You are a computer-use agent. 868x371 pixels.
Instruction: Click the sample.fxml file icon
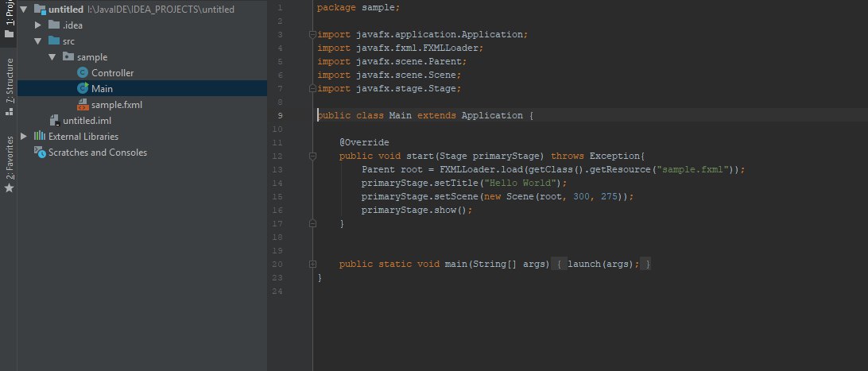click(83, 105)
